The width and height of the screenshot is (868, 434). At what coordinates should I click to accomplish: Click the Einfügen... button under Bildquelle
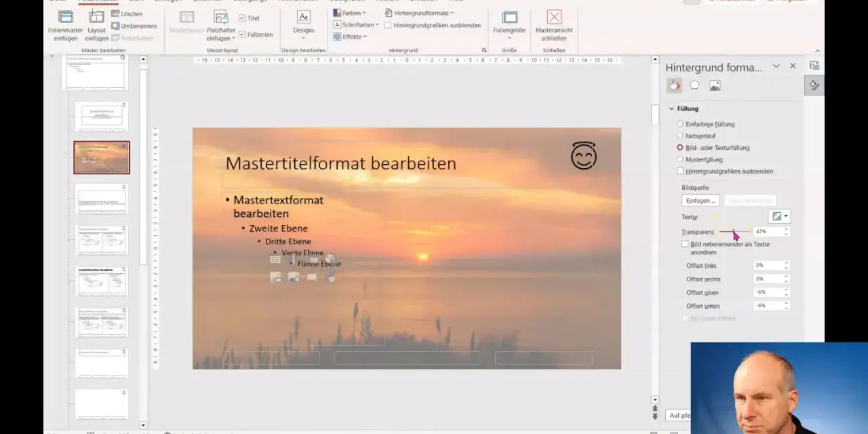point(701,201)
